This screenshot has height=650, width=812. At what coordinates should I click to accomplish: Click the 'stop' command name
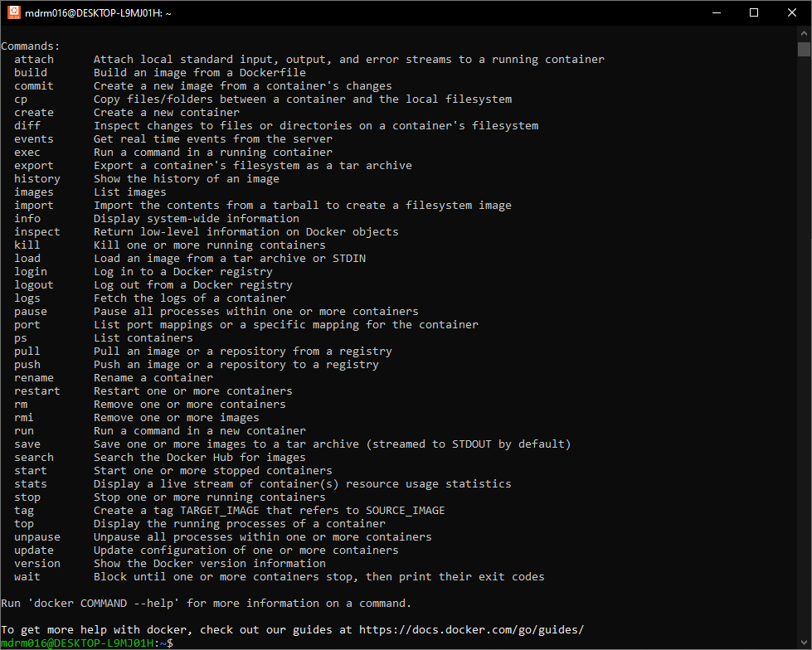coord(27,497)
